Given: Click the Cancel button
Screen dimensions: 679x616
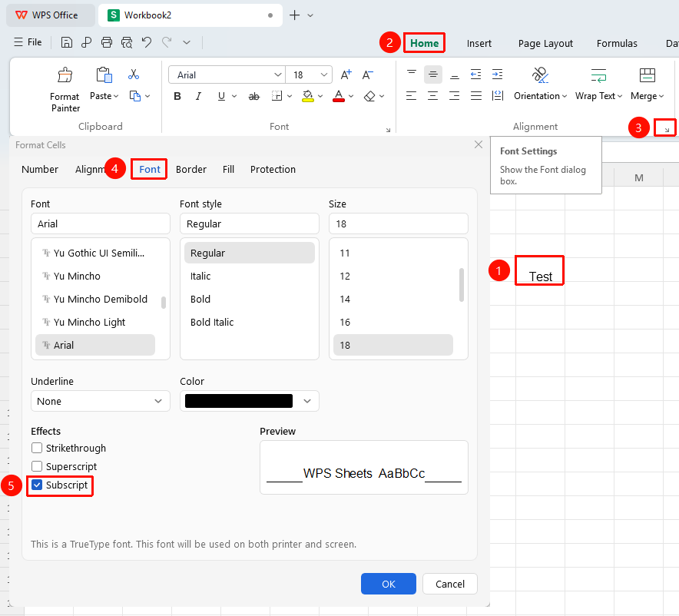Looking at the screenshot, I should [450, 584].
